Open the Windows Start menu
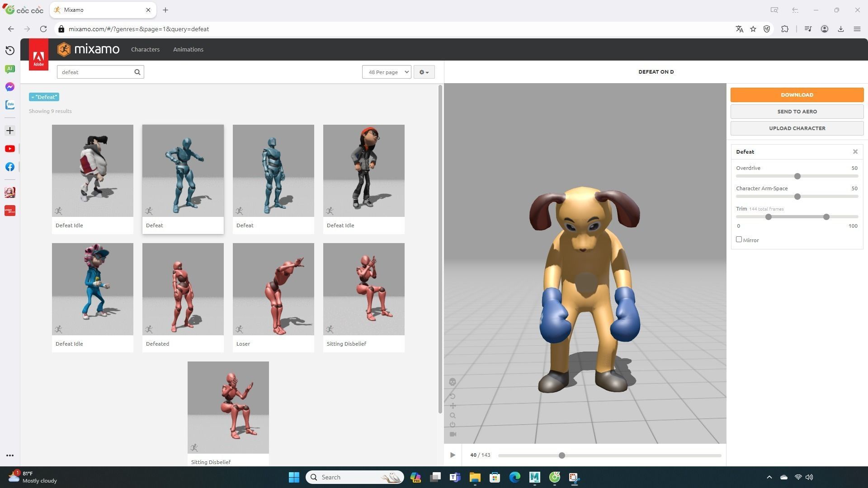The width and height of the screenshot is (868, 488). (294, 477)
